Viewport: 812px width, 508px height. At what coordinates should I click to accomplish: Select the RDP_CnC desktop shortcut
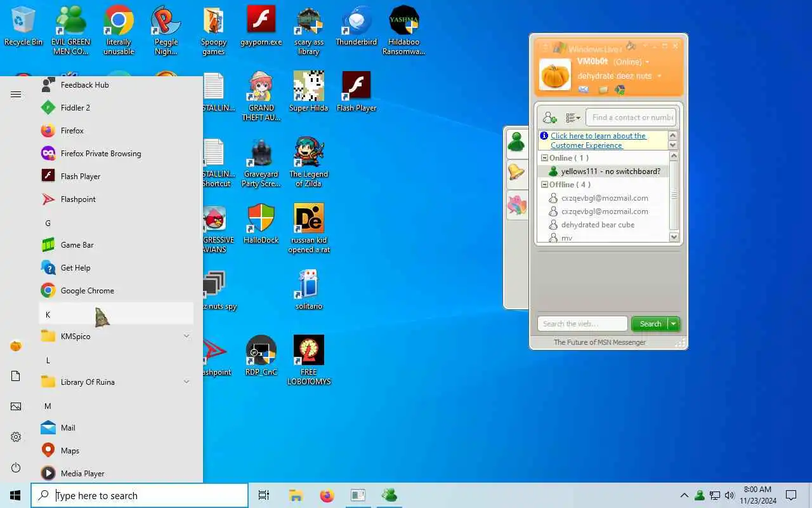coord(261,356)
